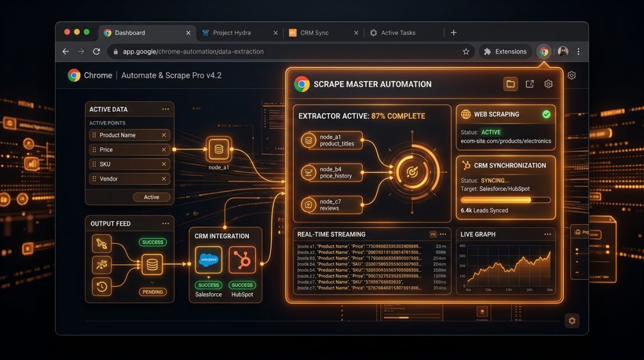644x360 pixels.
Task: Open ecom-site.com/products/electronics link
Action: pos(506,141)
